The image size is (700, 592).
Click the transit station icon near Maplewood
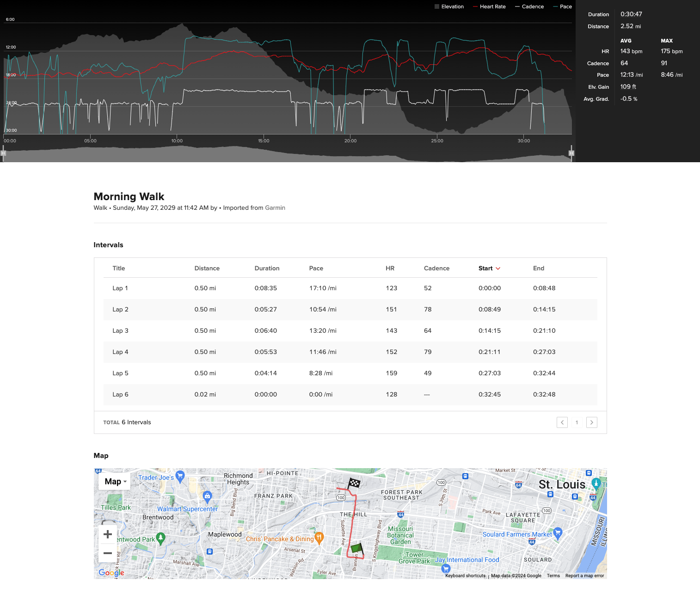(x=209, y=551)
